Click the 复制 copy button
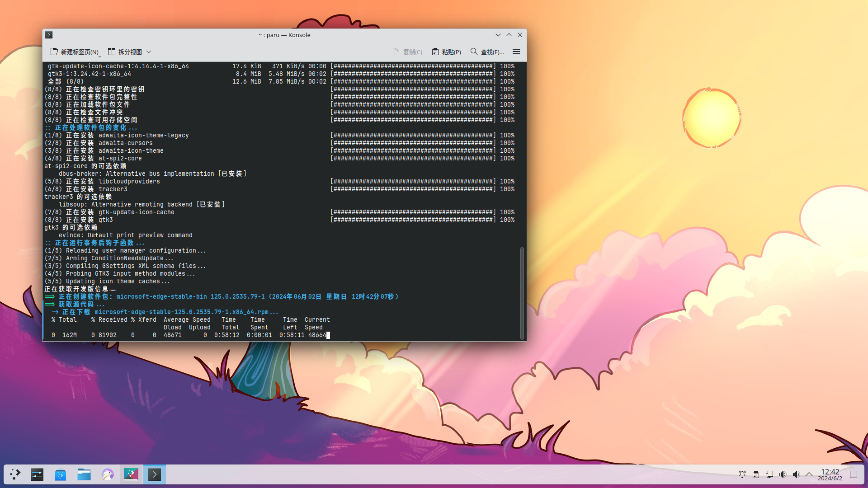This screenshot has width=868, height=488. coord(407,52)
